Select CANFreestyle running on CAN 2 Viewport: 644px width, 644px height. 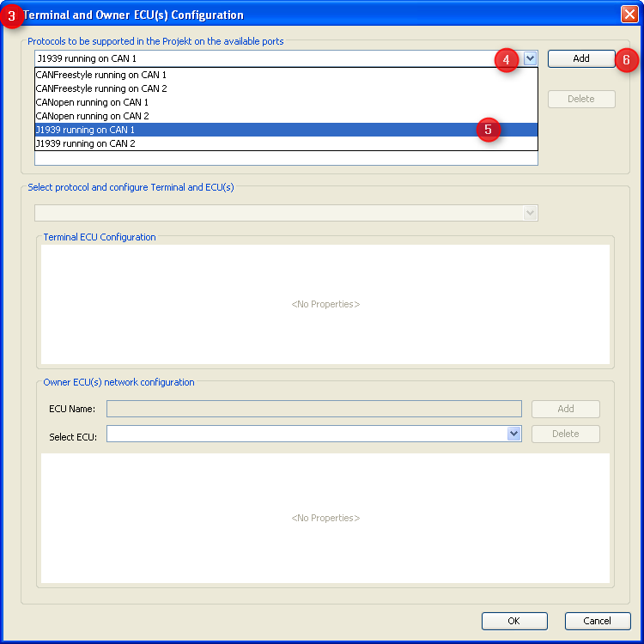tap(286, 88)
